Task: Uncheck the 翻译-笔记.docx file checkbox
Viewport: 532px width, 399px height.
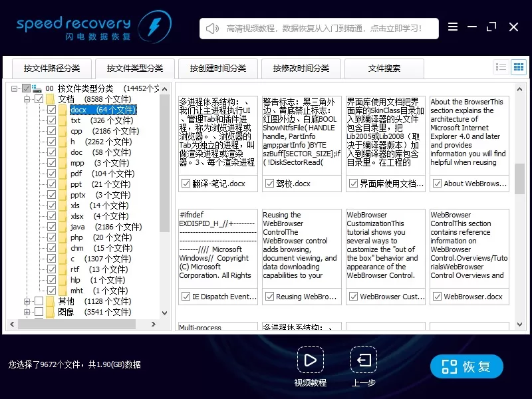Action: pos(186,184)
